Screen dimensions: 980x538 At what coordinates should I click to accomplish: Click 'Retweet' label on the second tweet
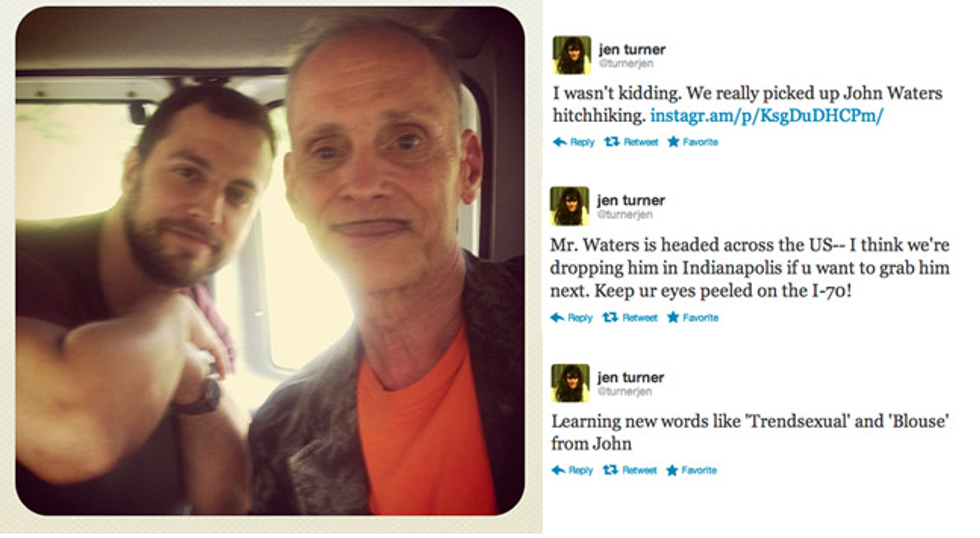point(639,317)
